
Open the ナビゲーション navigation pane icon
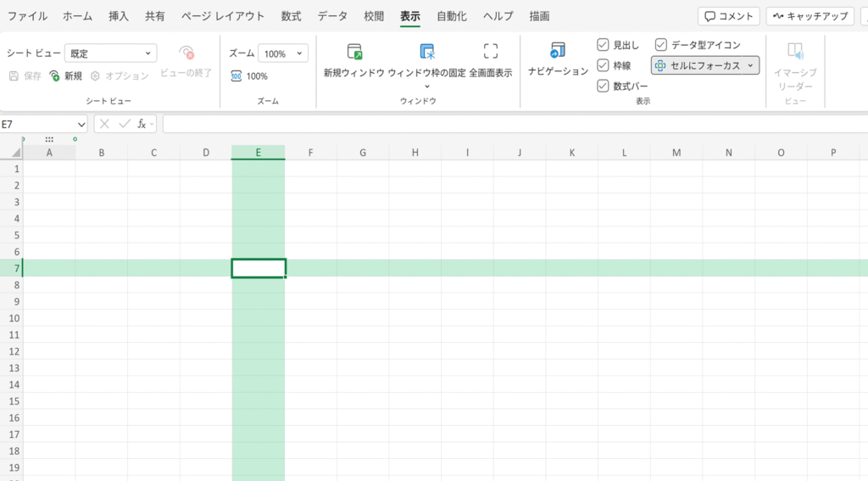(557, 51)
